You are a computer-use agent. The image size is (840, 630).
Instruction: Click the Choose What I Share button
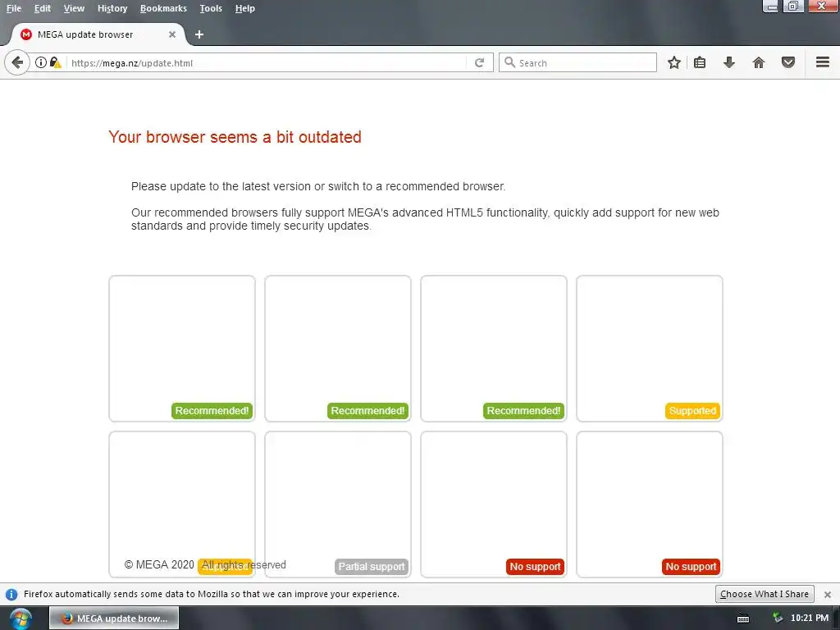(x=765, y=594)
